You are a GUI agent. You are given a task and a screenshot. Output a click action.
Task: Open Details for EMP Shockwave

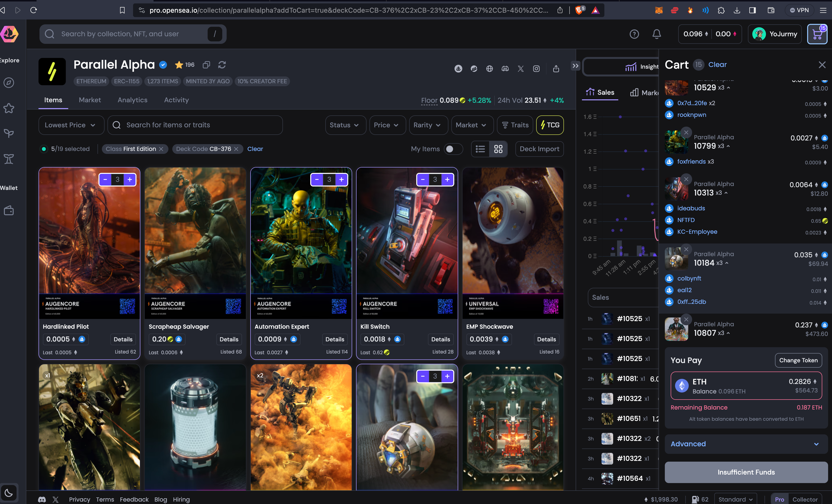546,339
